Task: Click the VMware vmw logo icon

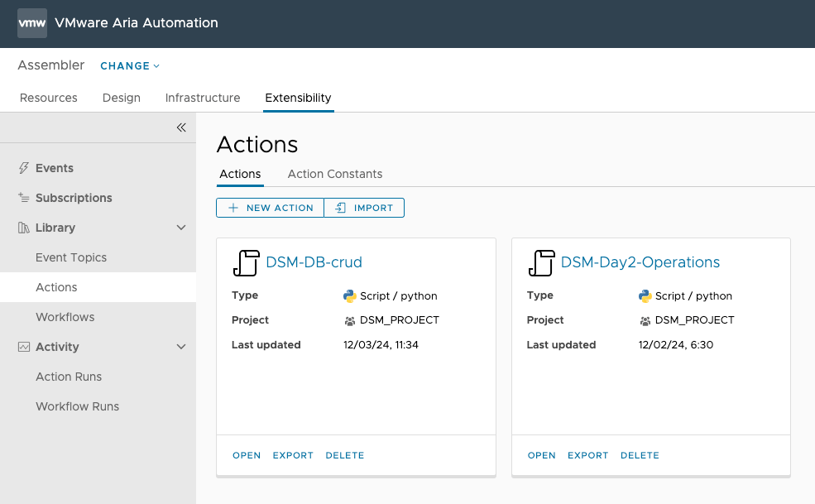Action: 32,23
